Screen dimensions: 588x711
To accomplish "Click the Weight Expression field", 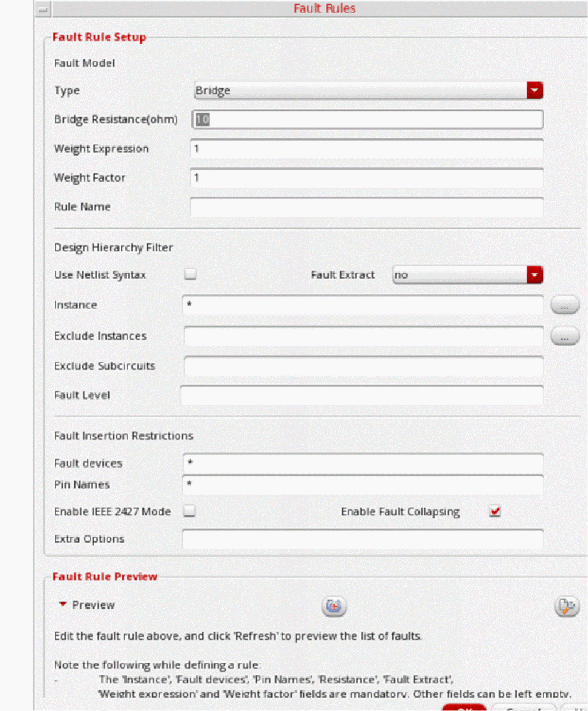I will point(367,149).
